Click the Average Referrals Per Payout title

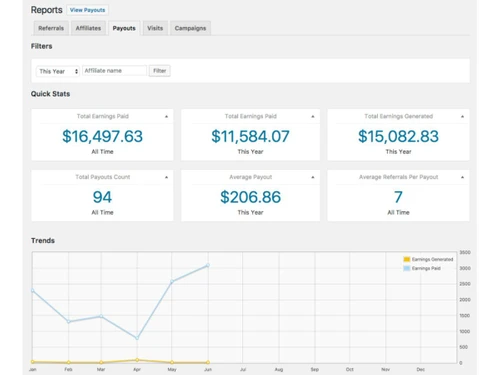click(398, 177)
